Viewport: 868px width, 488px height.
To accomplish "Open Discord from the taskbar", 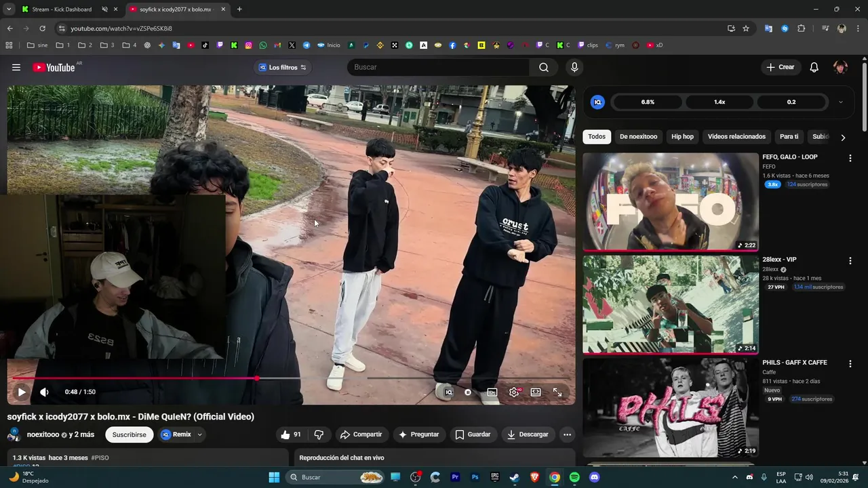I will (x=595, y=477).
